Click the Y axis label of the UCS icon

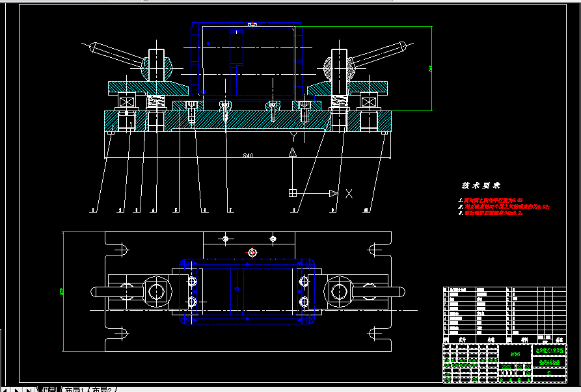(294, 137)
